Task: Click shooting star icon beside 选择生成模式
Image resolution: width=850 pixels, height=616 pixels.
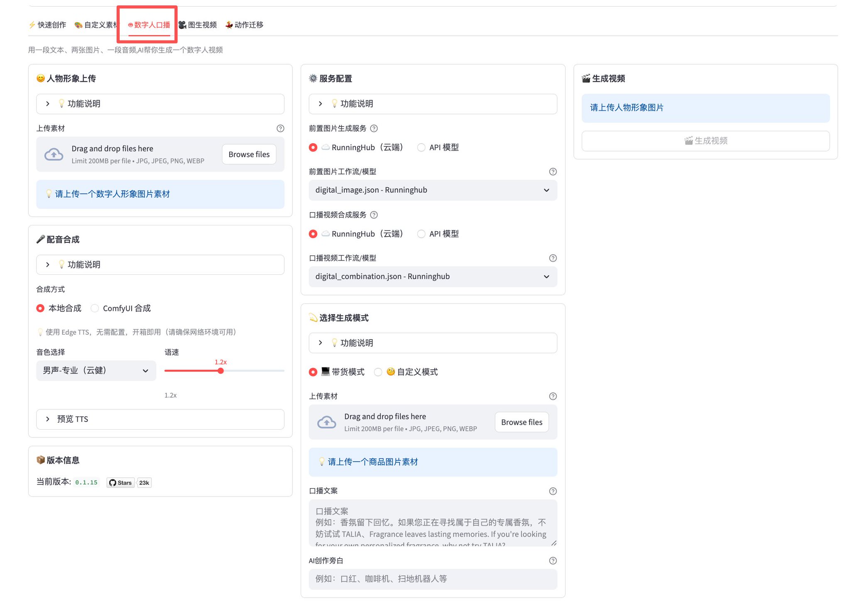Action: click(313, 318)
